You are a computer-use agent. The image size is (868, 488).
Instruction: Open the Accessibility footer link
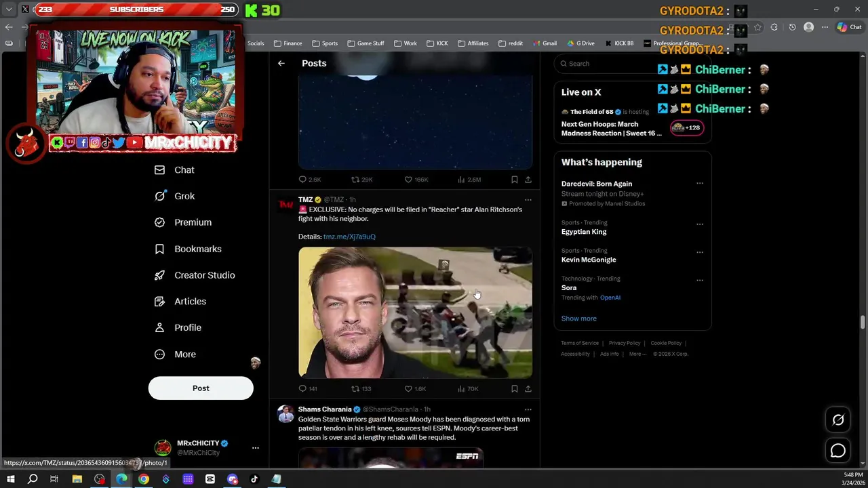pyautogui.click(x=575, y=354)
